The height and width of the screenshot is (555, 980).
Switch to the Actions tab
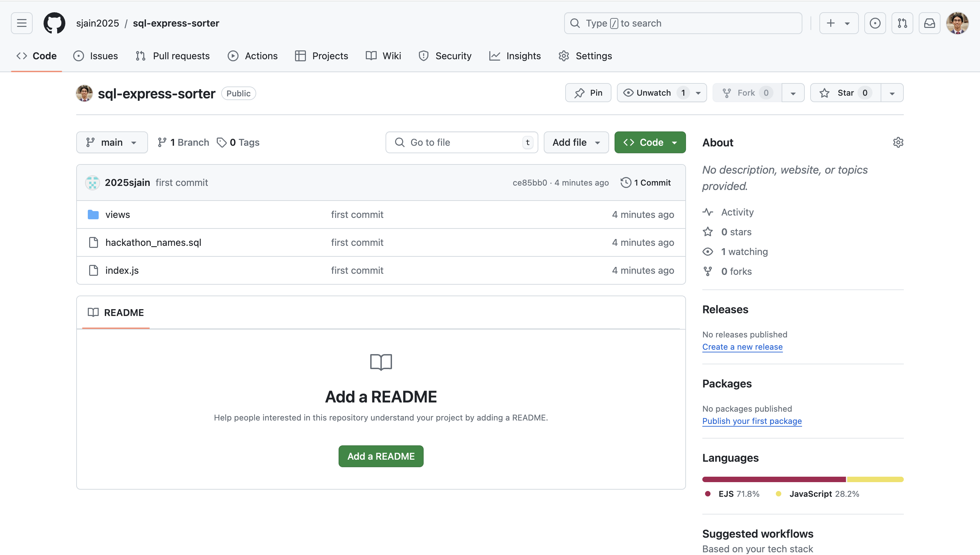[x=252, y=55]
